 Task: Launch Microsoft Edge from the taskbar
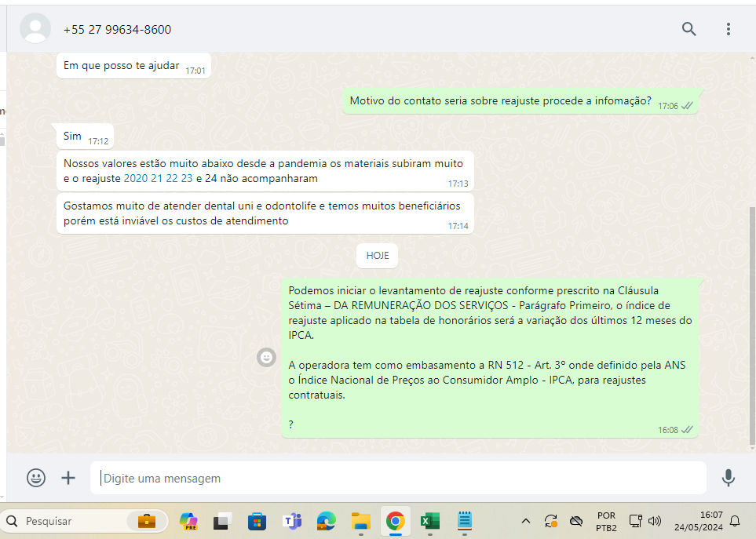[x=326, y=521]
